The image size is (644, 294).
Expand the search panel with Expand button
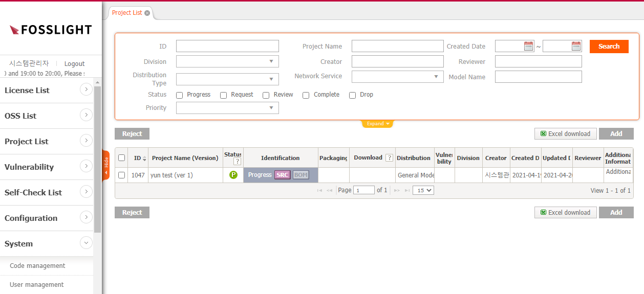coord(377,124)
